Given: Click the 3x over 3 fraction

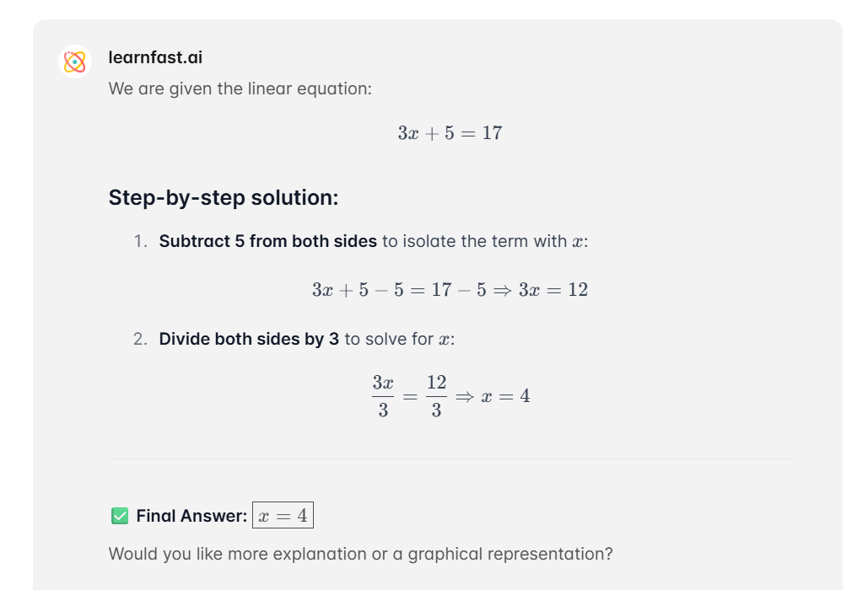Looking at the screenshot, I should 383,396.
